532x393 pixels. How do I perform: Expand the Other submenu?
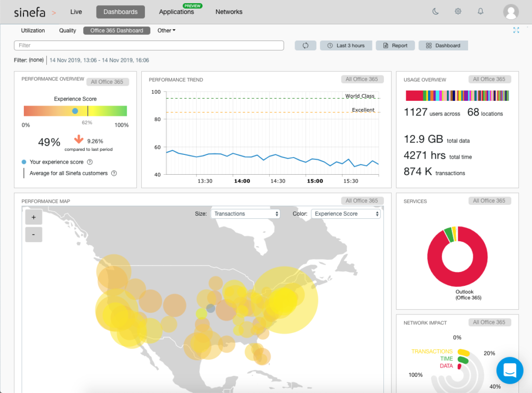tap(166, 31)
